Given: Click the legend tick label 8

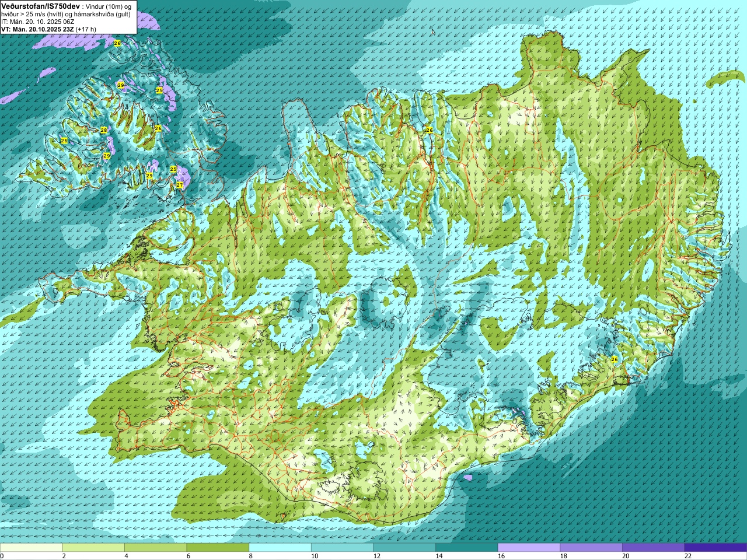Looking at the screenshot, I should coord(250,556).
